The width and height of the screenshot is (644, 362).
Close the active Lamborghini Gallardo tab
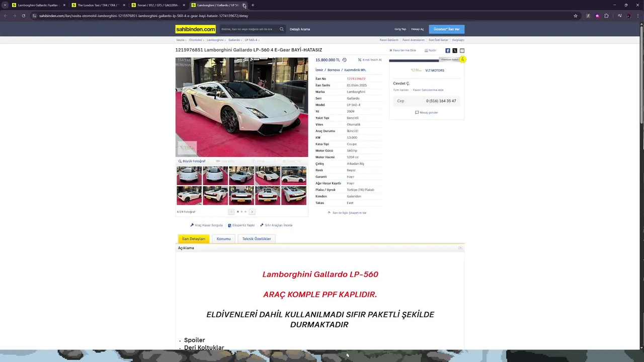point(244,5)
